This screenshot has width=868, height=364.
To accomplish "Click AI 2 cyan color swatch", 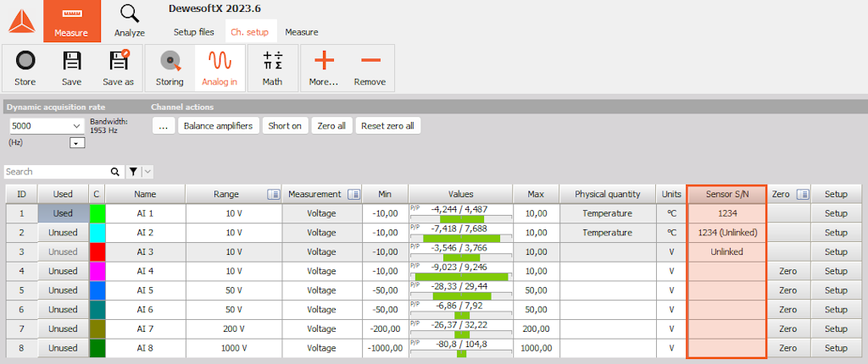I will tap(97, 233).
